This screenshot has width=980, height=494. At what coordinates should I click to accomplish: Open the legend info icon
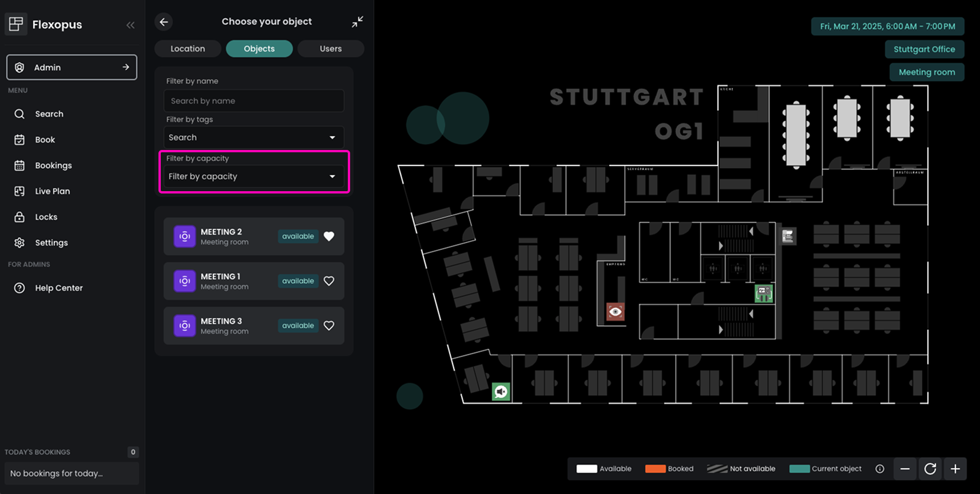[x=879, y=469]
